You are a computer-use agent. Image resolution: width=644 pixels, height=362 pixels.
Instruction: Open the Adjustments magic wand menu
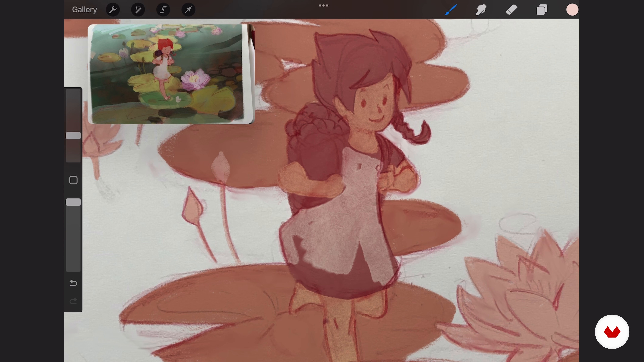click(x=138, y=10)
